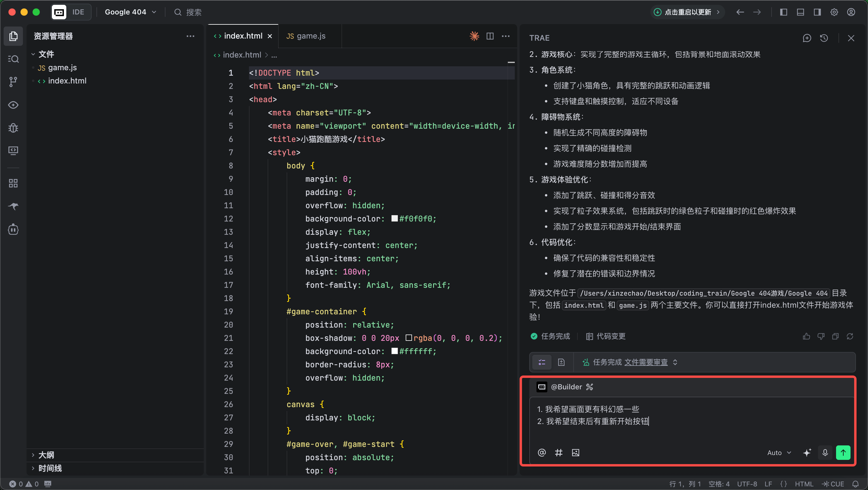Open the Explorer files icon in sidebar

13,36
